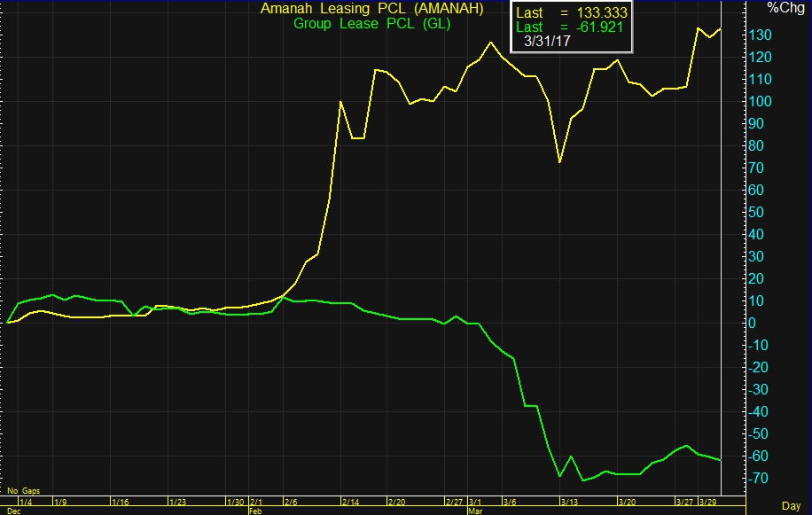Click the 1/9 date on time axis

click(x=60, y=502)
